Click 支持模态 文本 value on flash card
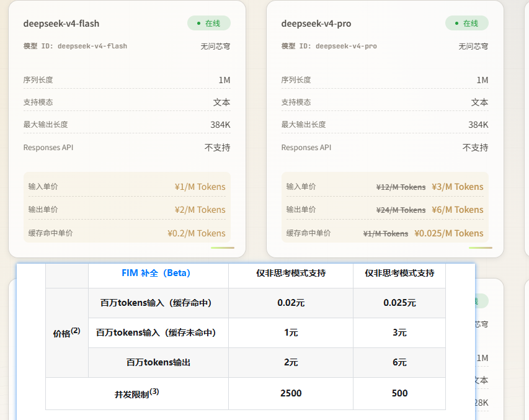 tap(221, 102)
